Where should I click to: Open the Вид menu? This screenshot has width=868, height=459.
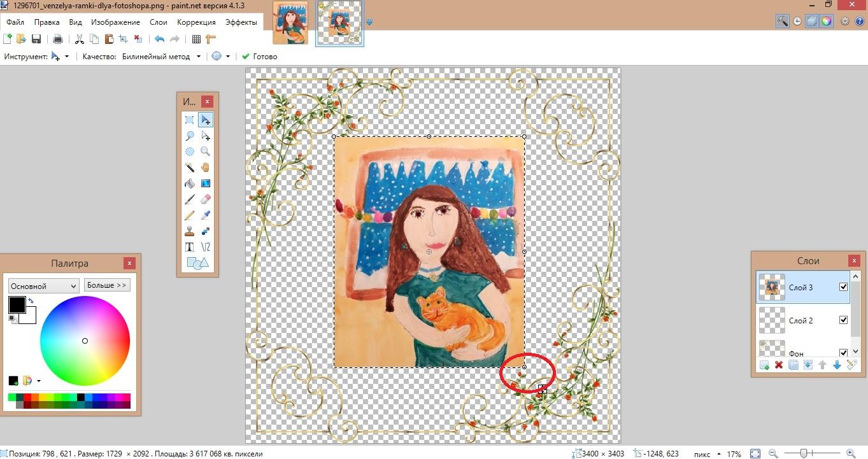(x=76, y=22)
